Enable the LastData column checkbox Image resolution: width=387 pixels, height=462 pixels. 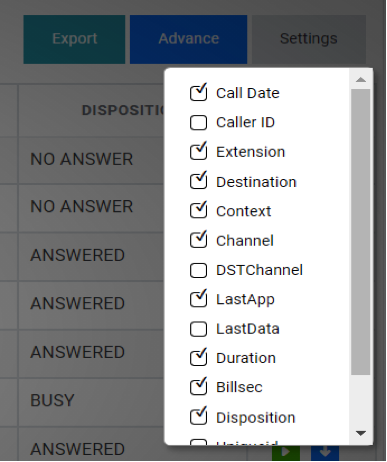point(198,329)
